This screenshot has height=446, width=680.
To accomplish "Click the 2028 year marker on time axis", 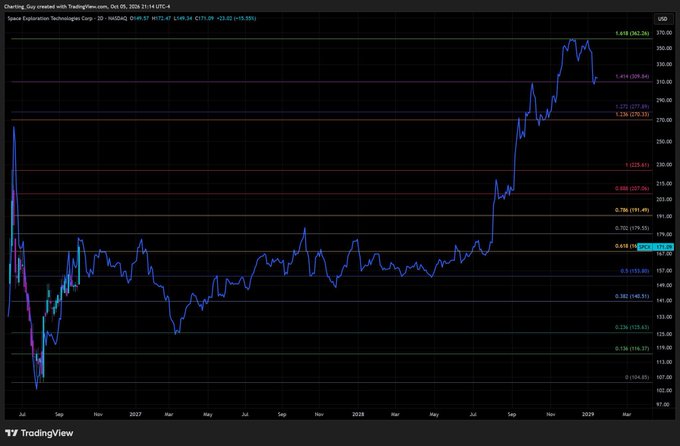I will 358,414.
